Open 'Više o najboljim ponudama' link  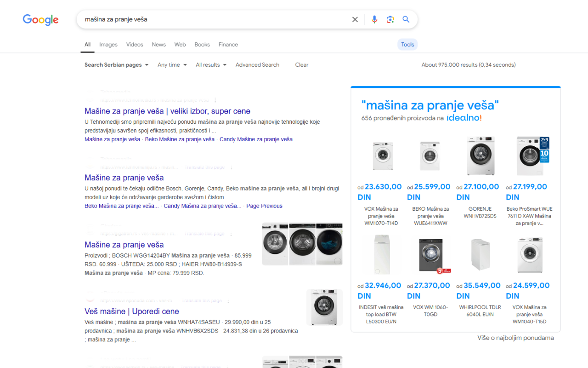(x=515, y=338)
